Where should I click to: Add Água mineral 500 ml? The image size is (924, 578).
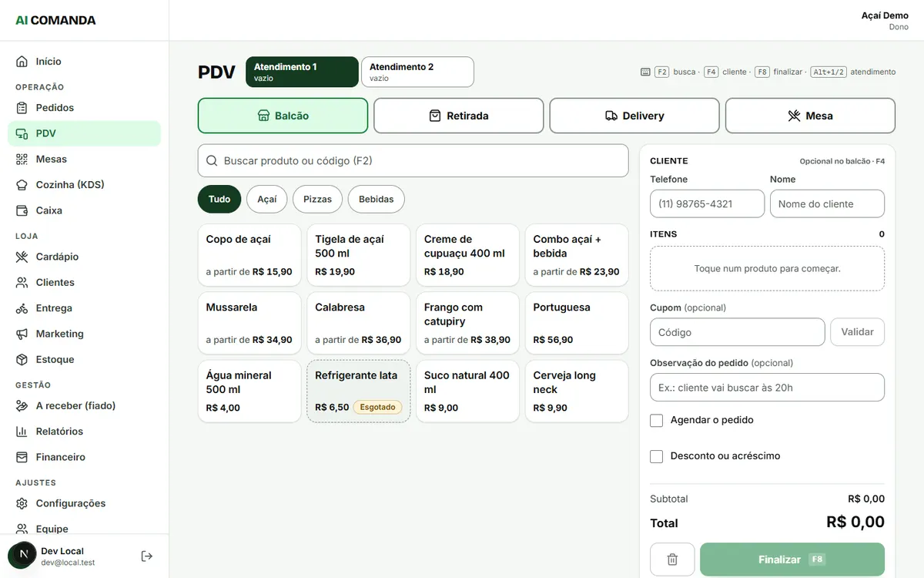tap(249, 391)
